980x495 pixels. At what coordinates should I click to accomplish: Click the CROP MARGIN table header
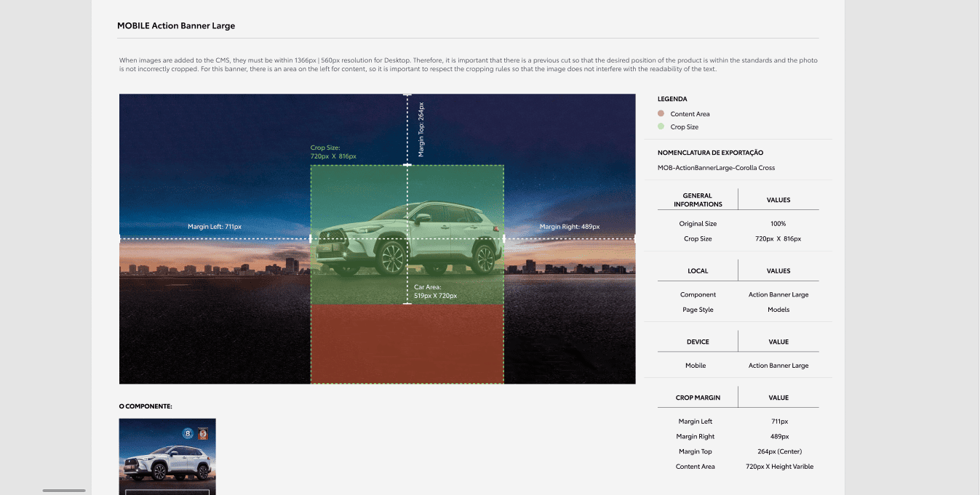(698, 398)
